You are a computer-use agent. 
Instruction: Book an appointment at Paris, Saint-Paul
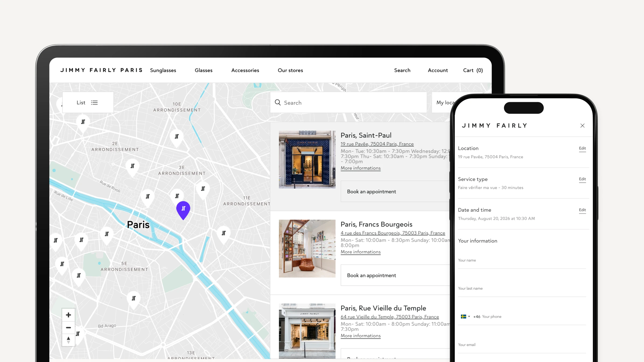point(395,191)
